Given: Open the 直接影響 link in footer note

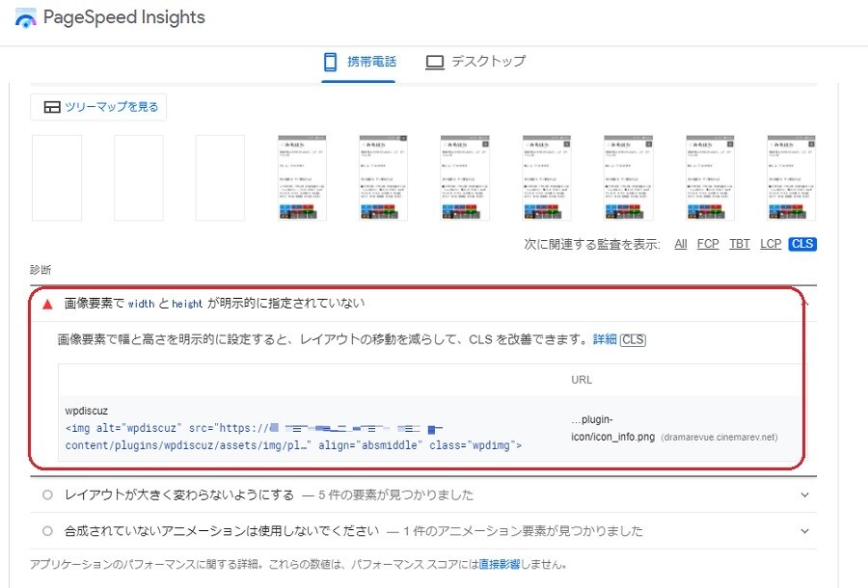Looking at the screenshot, I should [x=500, y=564].
